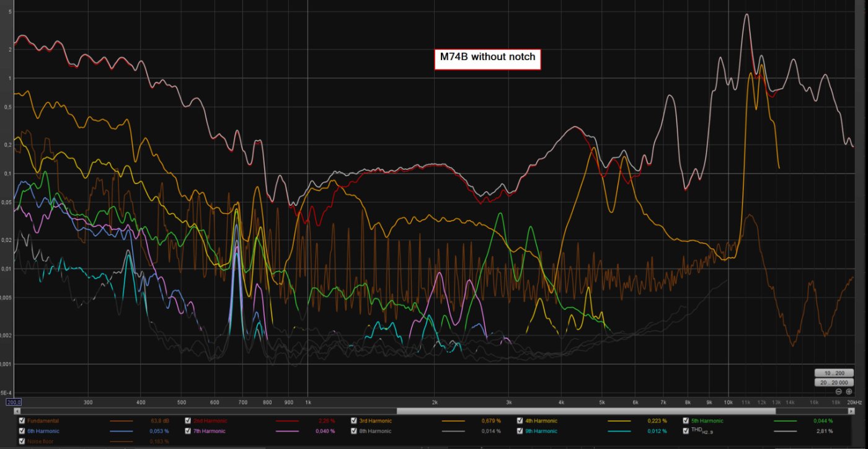Toggle the Fundamental trace checkbox

point(22,420)
